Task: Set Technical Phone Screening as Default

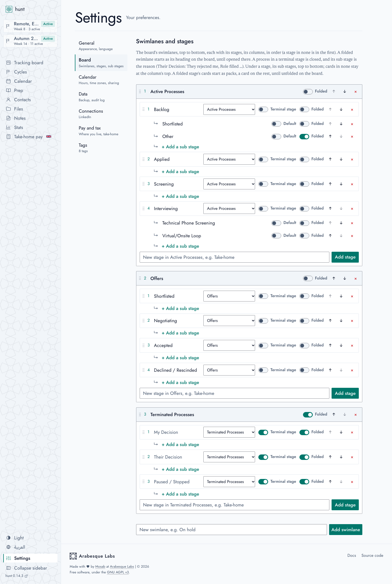Action: click(276, 223)
